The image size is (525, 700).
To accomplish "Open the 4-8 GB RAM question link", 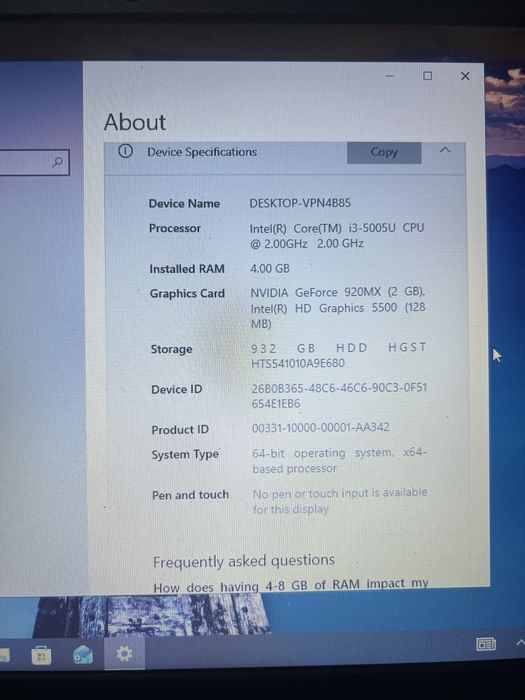I will click(291, 586).
